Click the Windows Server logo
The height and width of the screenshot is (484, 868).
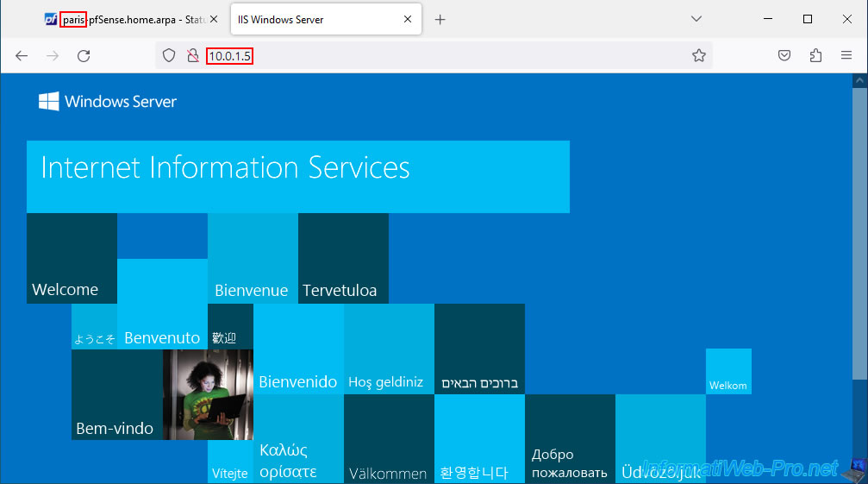(x=108, y=101)
